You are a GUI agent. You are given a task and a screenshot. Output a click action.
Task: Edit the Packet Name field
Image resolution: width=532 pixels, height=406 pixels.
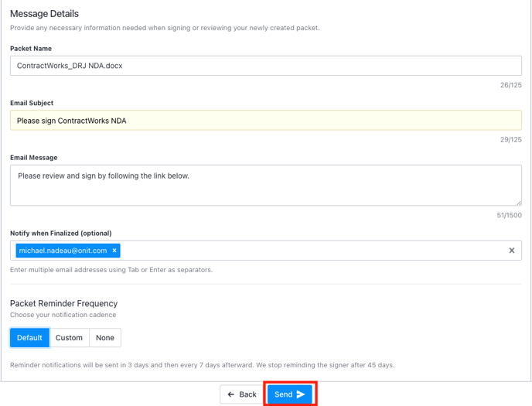coord(266,66)
